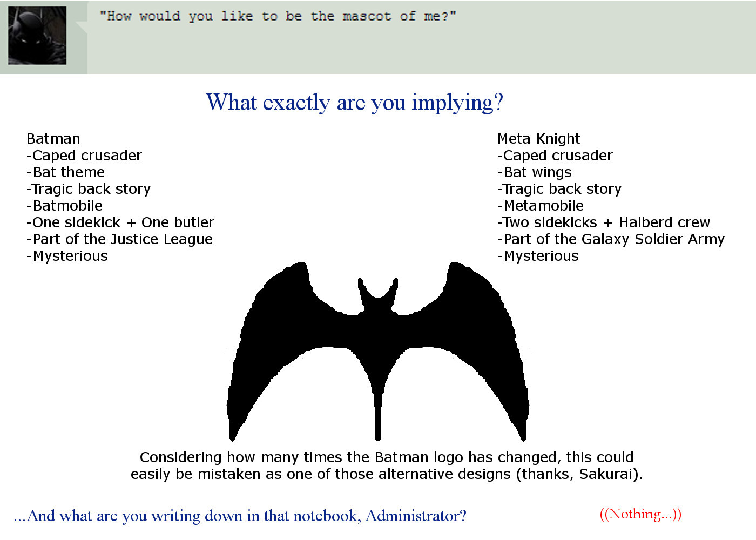Click "-Caped crusader" under Batman
Image resolution: width=756 pixels, height=540 pixels.
(84, 156)
